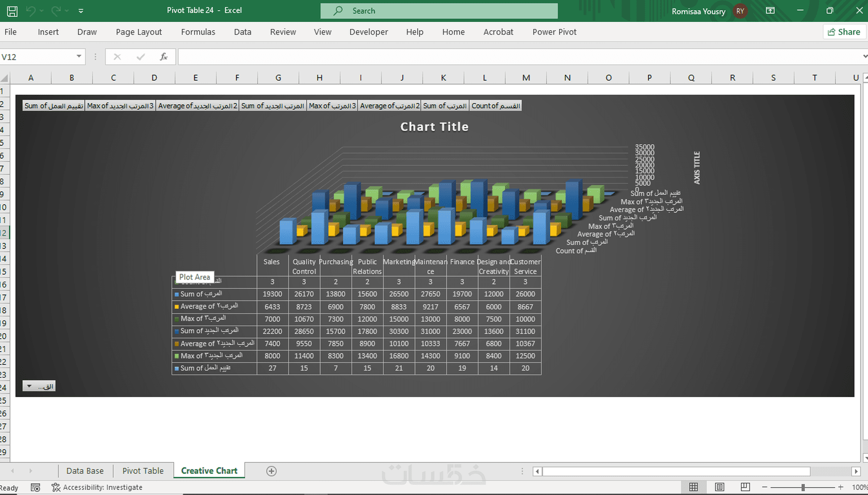Click horizontal scrollbar right arrow
The height and width of the screenshot is (495, 868).
856,471
